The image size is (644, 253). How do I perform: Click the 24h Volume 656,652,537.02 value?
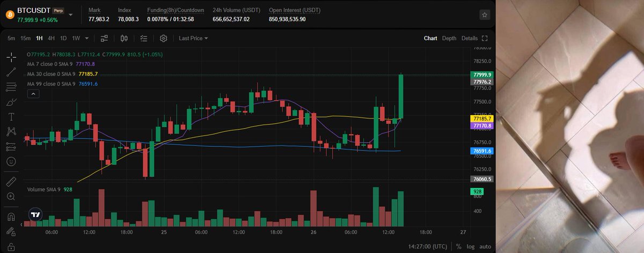click(x=231, y=19)
